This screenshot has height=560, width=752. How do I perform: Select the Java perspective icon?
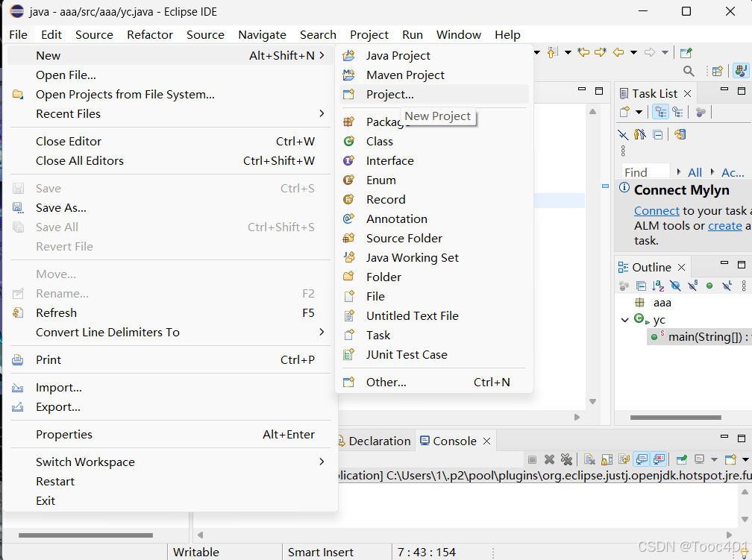741,71
